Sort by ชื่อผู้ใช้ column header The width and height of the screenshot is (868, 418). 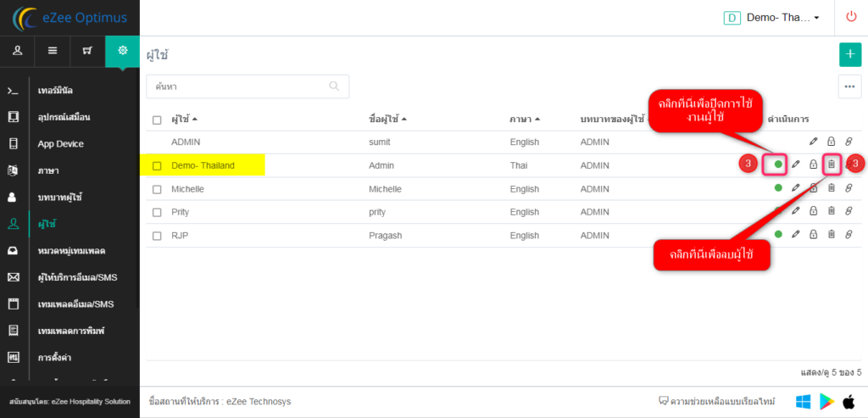click(x=387, y=119)
